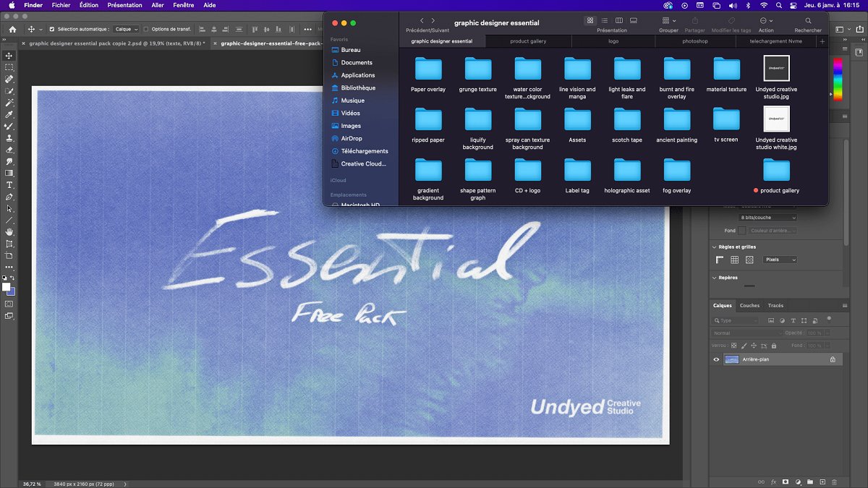The image size is (868, 488).
Task: Hide the Arrière-plan layer
Action: 717,359
